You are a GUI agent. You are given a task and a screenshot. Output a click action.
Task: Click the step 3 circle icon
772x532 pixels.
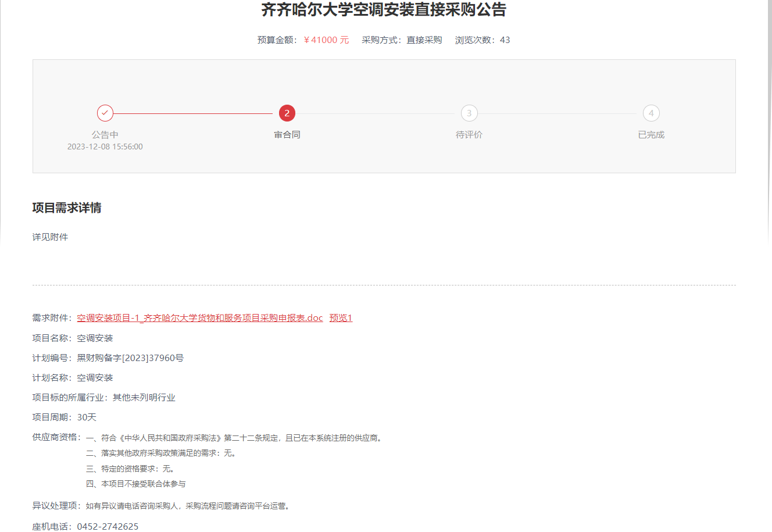click(469, 113)
